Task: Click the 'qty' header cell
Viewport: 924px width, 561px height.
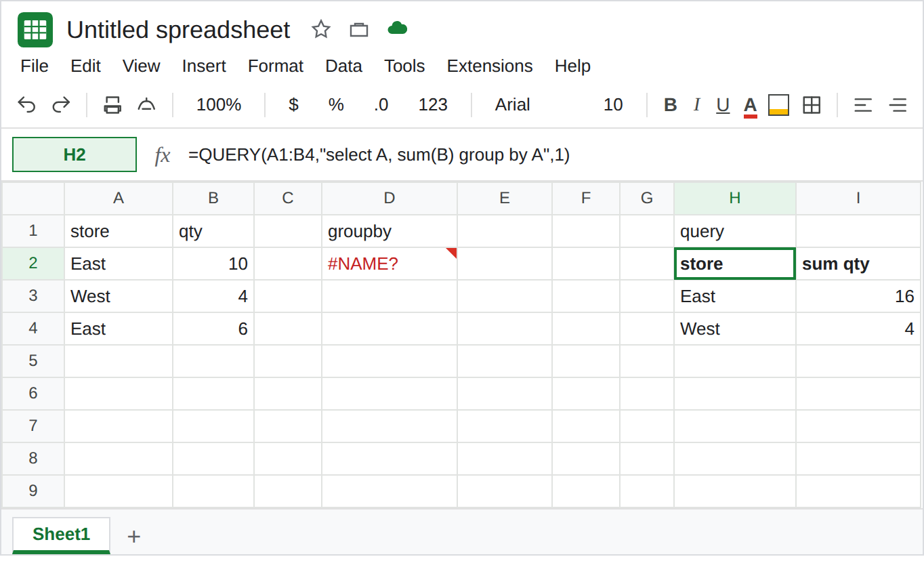Action: [213, 231]
